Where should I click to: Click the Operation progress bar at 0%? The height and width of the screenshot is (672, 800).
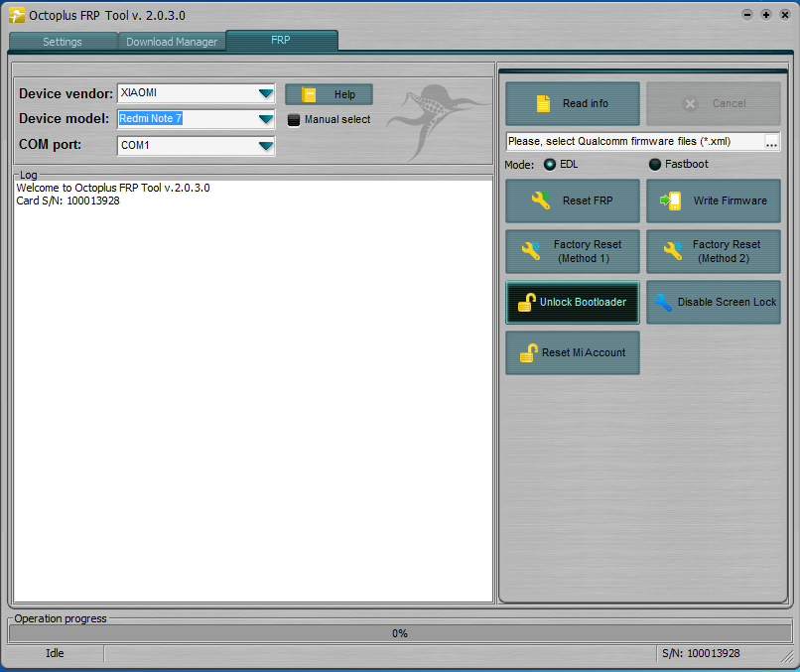coord(400,633)
